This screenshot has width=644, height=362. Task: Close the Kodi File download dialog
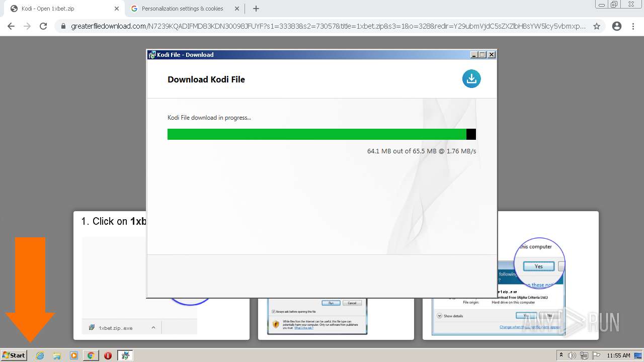coord(492,55)
